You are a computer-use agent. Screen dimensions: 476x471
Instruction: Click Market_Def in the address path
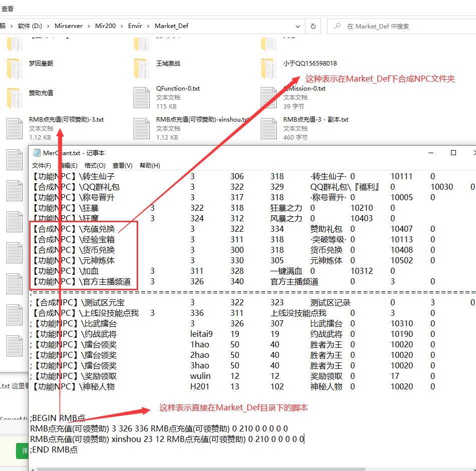172,26
